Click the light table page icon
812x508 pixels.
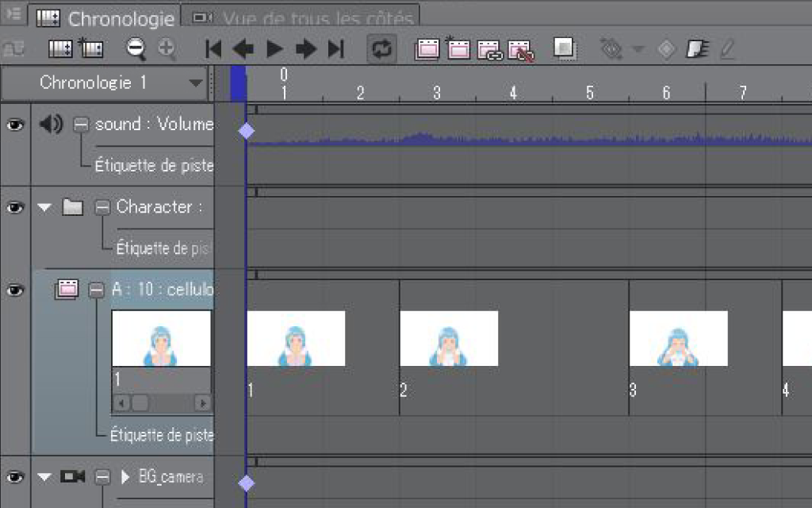(x=698, y=49)
